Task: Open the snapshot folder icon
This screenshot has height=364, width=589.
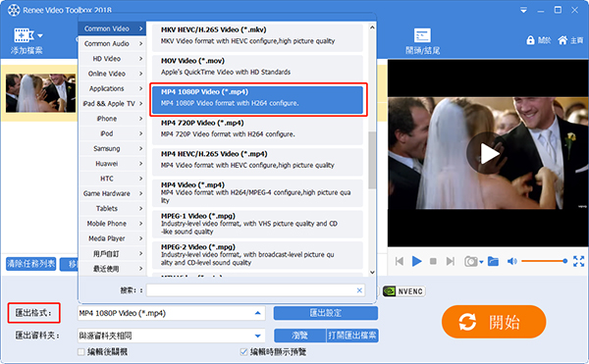Action: coord(493,261)
